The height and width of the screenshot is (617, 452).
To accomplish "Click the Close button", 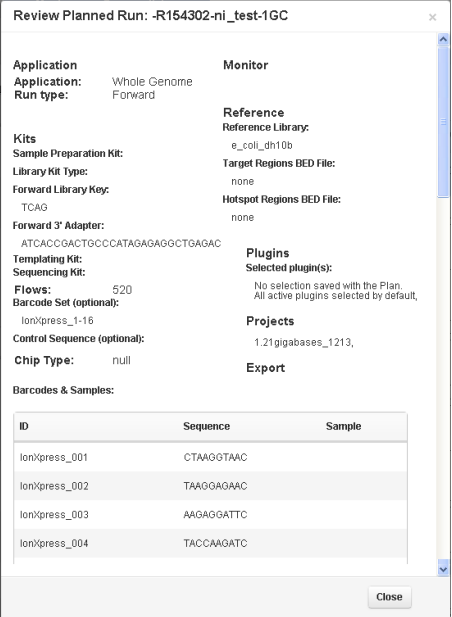I will point(389,597).
